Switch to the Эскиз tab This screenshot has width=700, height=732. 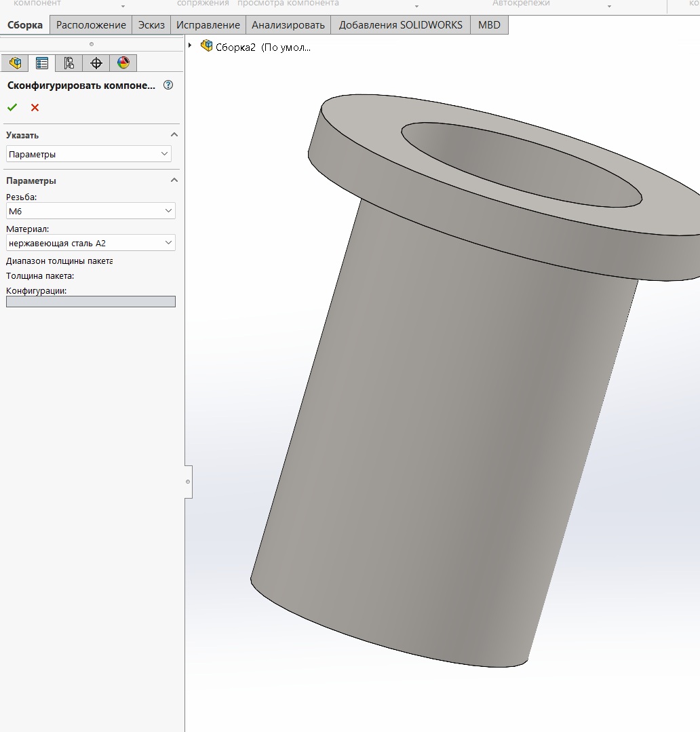click(x=151, y=24)
